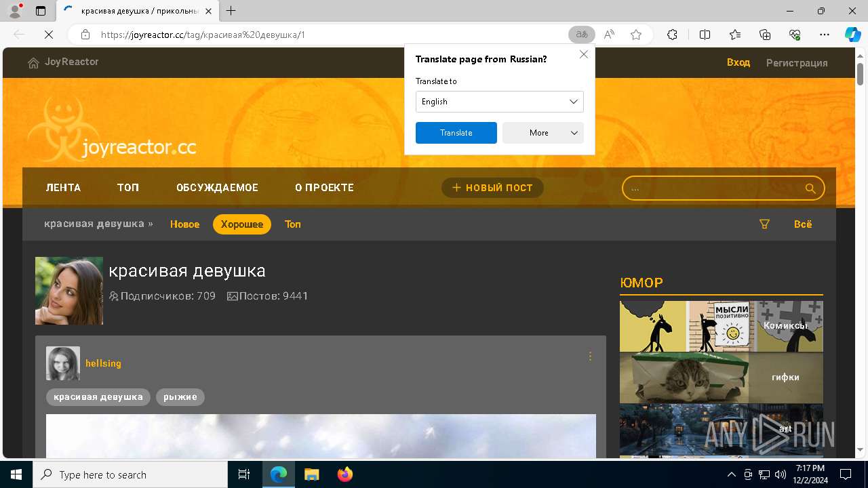
Task: Open the гифки category thumbnail
Action: 722,378
